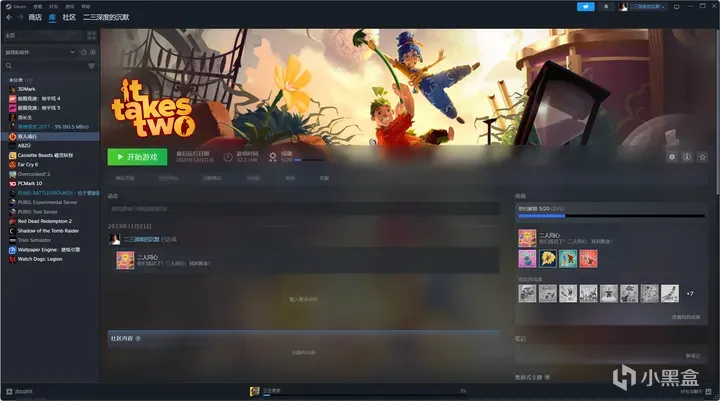Open downloads manager in bottom bar
The height and width of the screenshot is (401, 720).
pos(360,391)
